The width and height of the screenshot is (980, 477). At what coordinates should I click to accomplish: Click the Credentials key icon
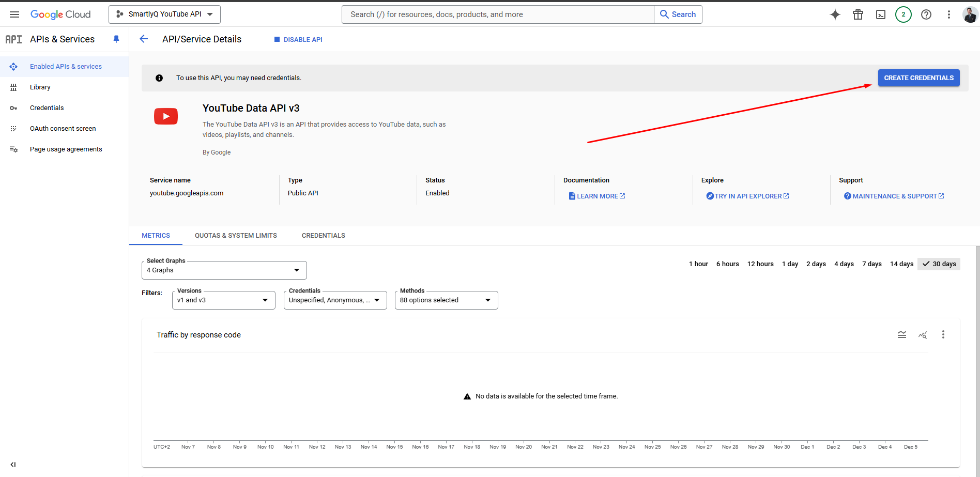[x=13, y=108]
